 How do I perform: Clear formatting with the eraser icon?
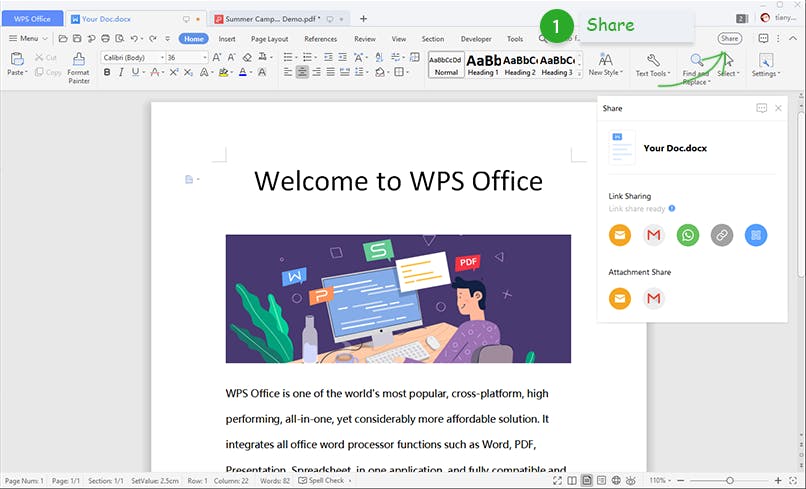(247, 58)
